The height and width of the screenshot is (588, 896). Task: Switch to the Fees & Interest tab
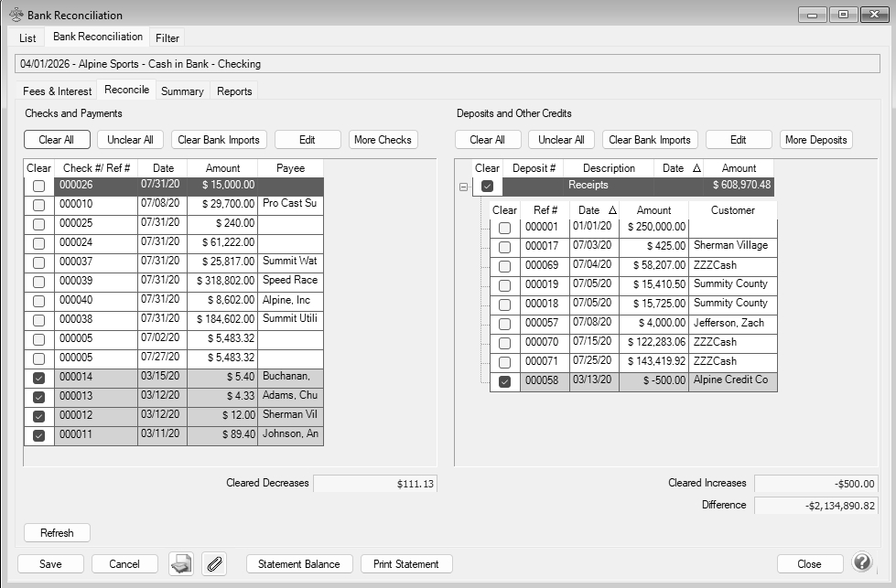point(57,91)
